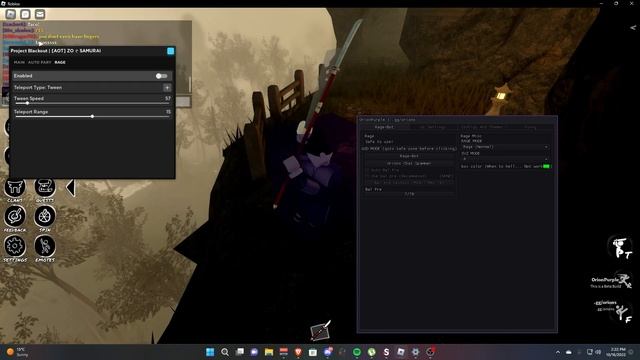Click the Tween Speed slider track
Viewport: 640px width, 360px height.
(92, 103)
